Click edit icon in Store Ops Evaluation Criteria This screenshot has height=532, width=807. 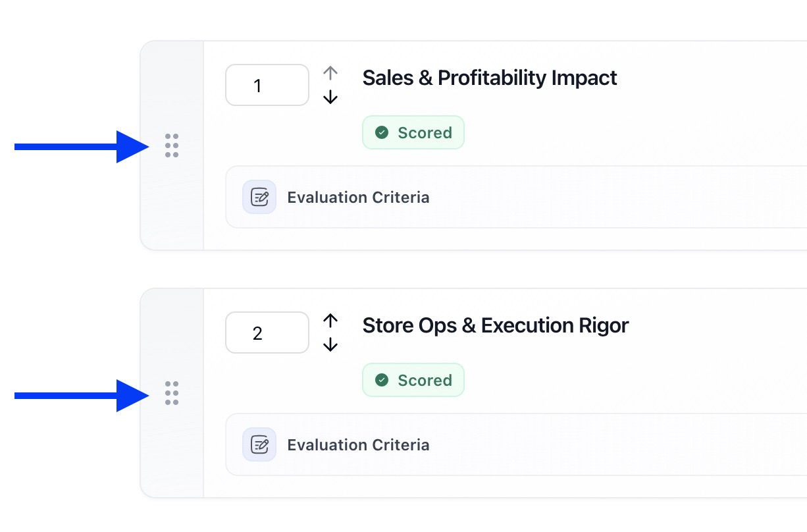click(x=259, y=444)
